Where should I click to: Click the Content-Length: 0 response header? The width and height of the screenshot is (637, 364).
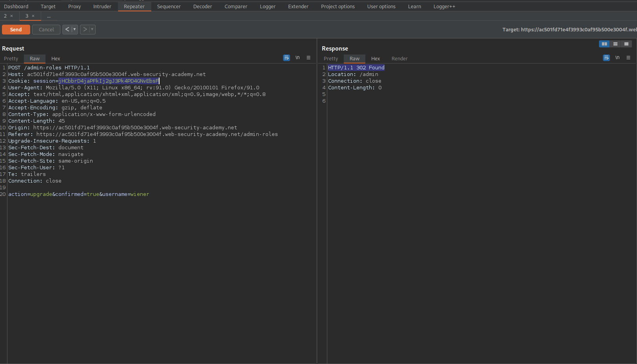coord(355,87)
